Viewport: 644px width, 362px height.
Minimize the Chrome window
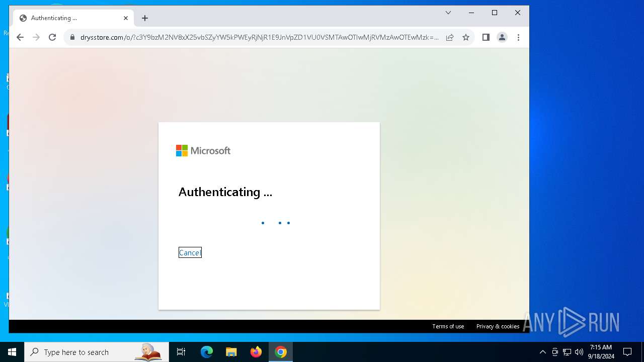point(471,13)
